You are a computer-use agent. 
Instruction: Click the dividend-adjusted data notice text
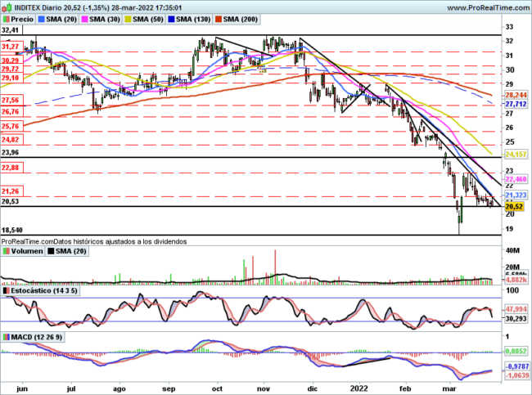click(x=94, y=242)
